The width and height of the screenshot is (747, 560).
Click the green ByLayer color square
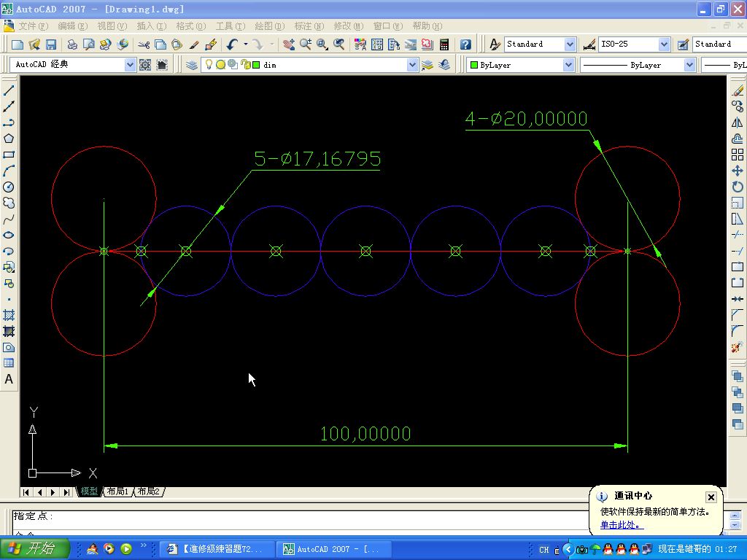[474, 65]
